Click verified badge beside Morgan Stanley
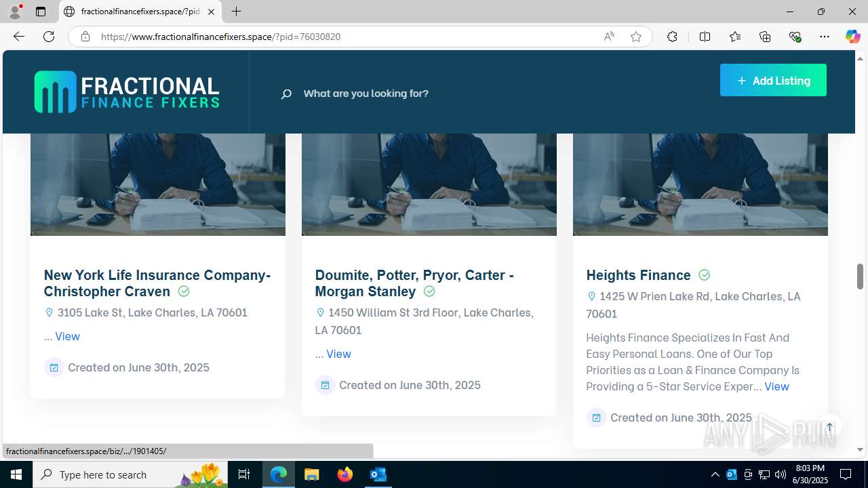Screen dimensions: 868x488 [x=429, y=291]
